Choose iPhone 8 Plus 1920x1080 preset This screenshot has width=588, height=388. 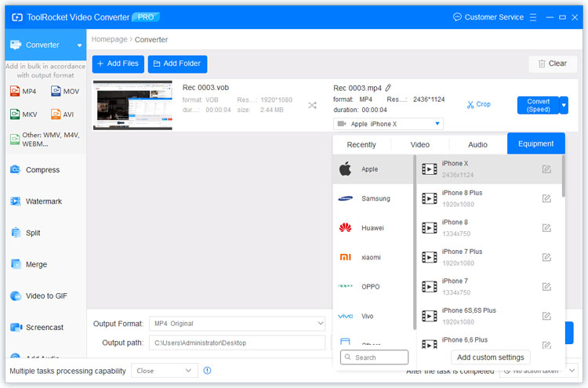coord(489,198)
